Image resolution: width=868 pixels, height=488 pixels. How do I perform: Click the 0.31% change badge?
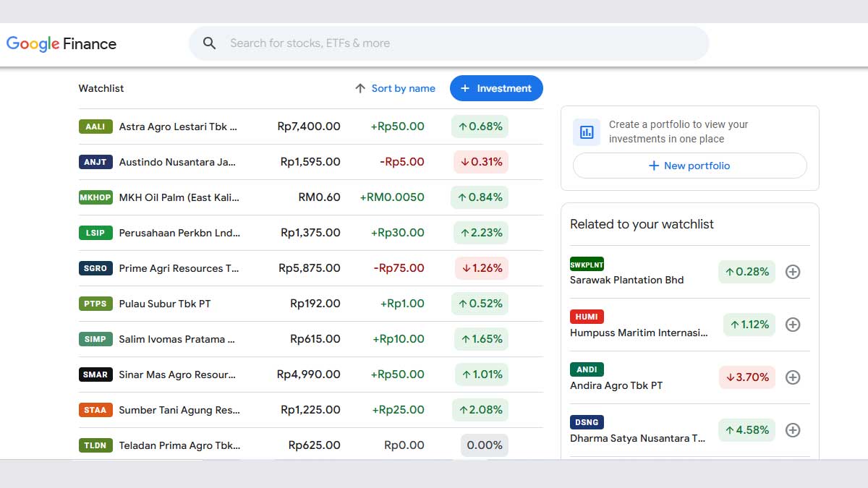pos(481,162)
